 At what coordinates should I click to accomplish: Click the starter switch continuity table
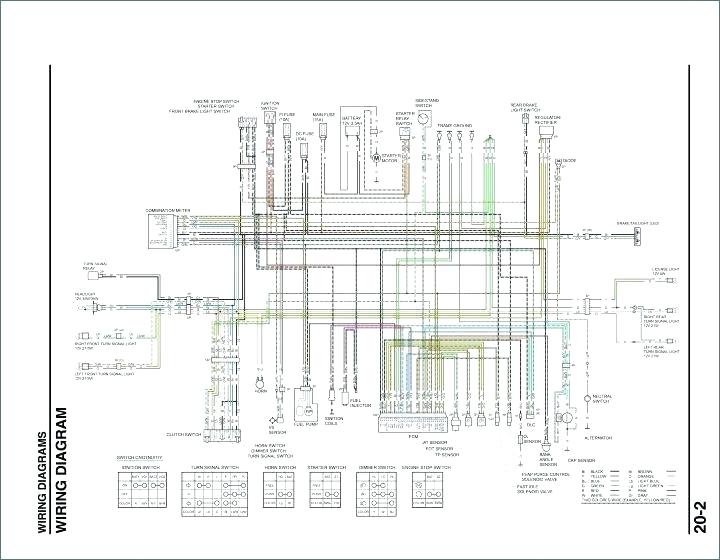pyautogui.click(x=325, y=489)
